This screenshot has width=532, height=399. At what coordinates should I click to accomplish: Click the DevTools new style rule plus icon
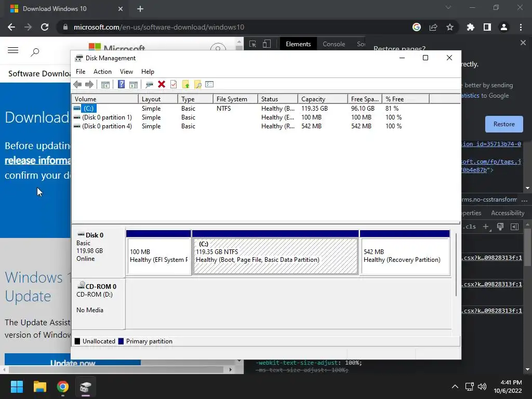[x=486, y=227]
